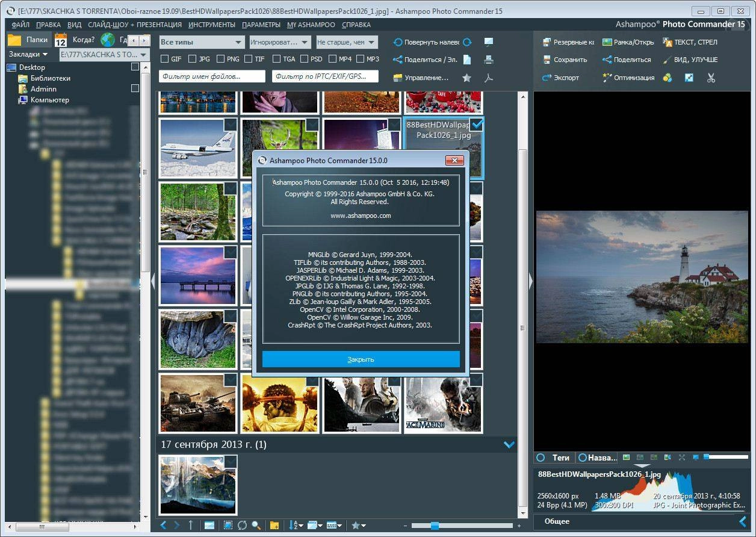Viewport: 756px width, 537px height.
Task: Click the scissors cut icon
Action: (x=711, y=78)
